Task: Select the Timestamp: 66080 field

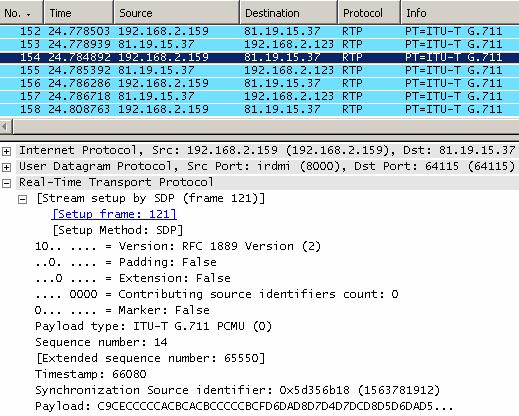Action: 91,374
